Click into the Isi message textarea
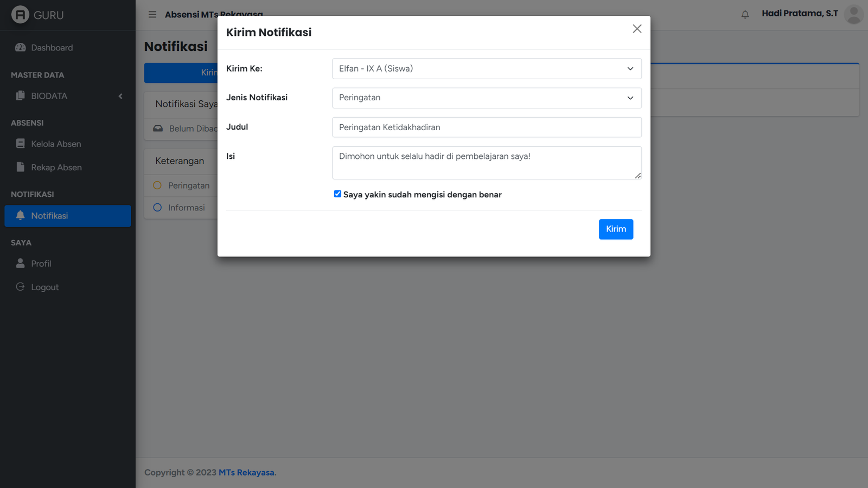Screen dimensions: 868x488 487,163
